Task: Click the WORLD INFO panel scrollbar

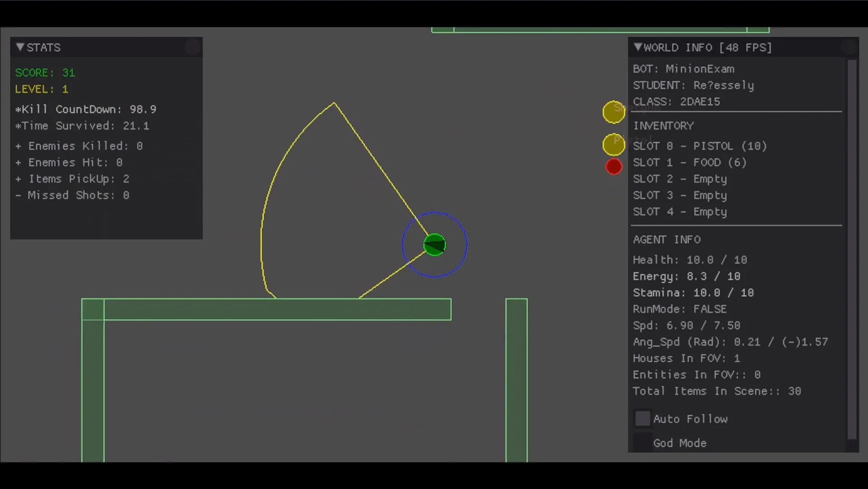Action: [852, 249]
